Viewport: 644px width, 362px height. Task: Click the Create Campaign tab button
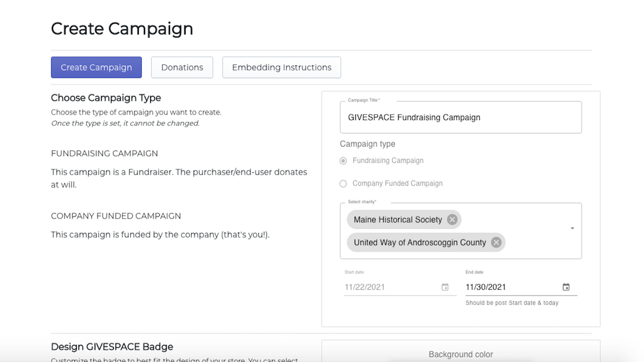(x=96, y=67)
